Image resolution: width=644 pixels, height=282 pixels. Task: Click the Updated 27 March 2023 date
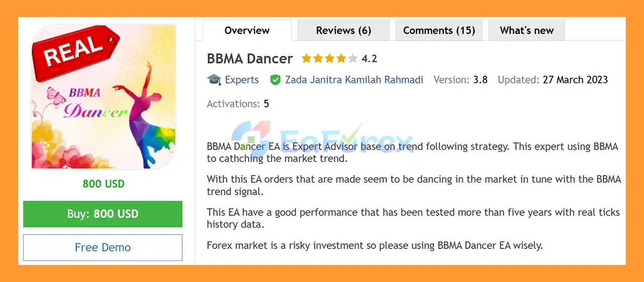575,80
